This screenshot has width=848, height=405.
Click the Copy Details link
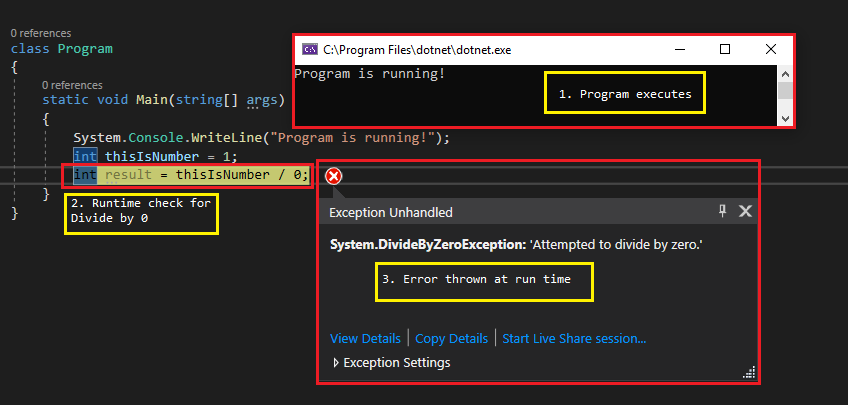[x=452, y=338]
